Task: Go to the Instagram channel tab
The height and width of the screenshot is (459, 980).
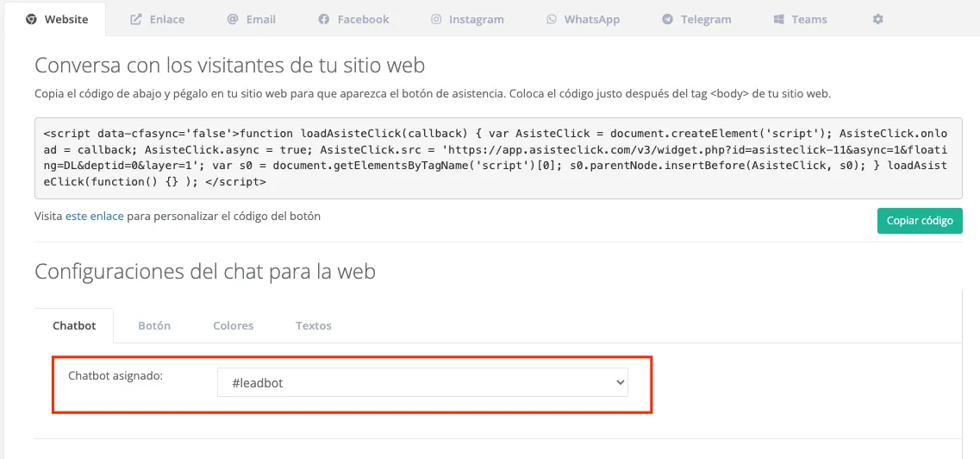Action: (x=467, y=19)
